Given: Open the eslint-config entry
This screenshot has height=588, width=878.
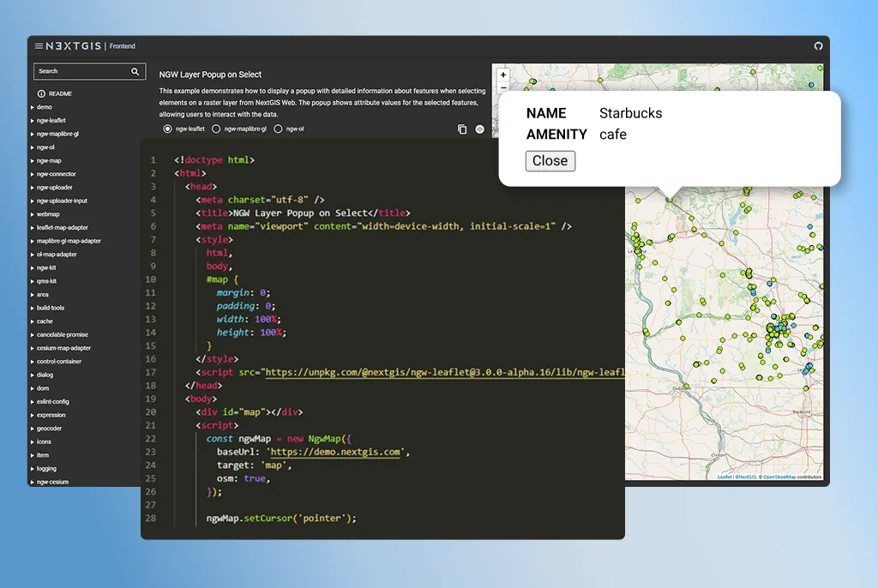Looking at the screenshot, I should pos(52,402).
